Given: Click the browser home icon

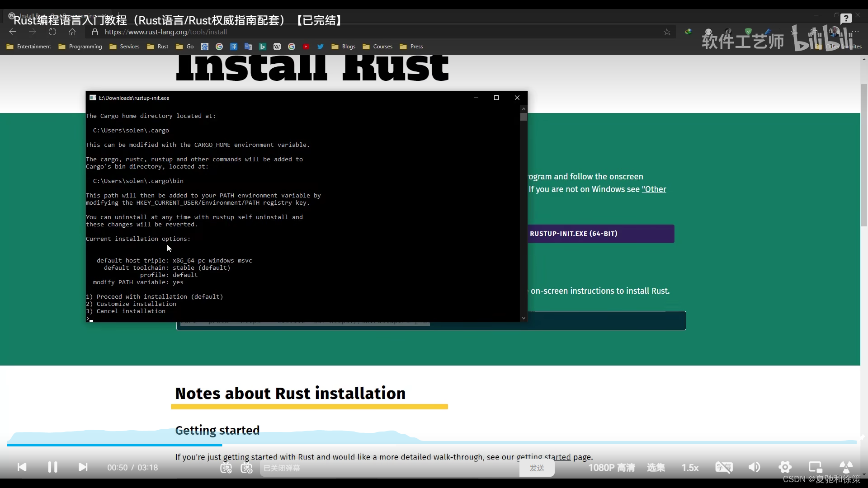Looking at the screenshot, I should tap(72, 32).
